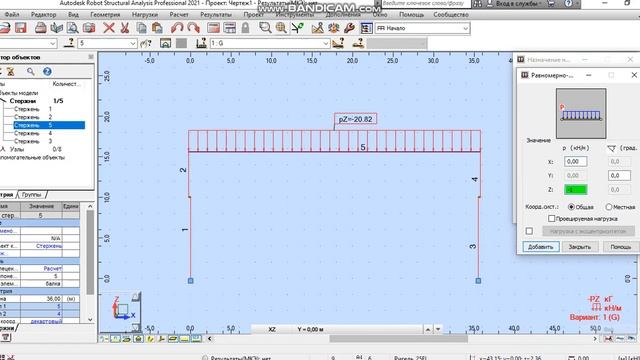640x360 pixels.
Task: Click the pZ=-20.82 load label
Action: tap(356, 119)
